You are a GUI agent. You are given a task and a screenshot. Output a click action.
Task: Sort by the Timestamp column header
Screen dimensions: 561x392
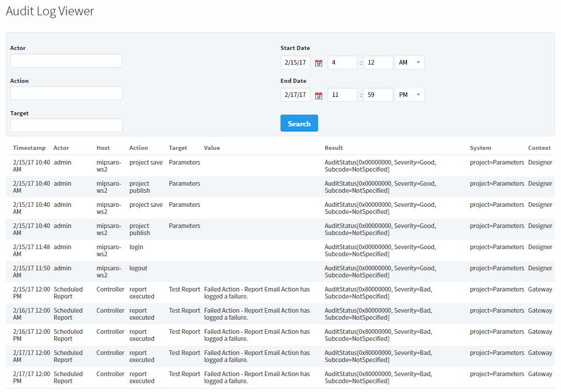[29, 148]
